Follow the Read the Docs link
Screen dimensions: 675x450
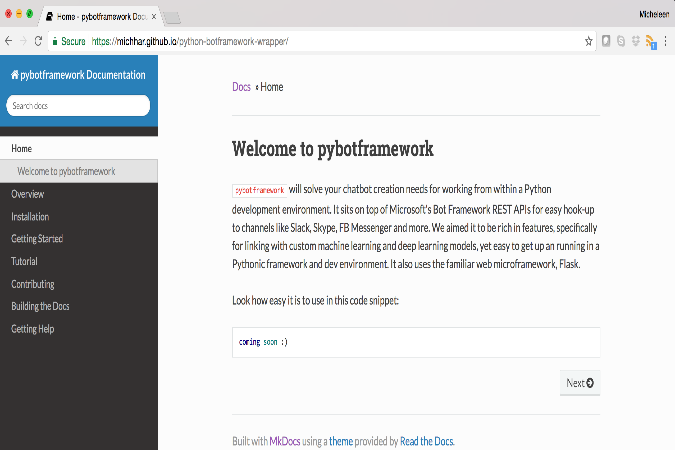pyautogui.click(x=427, y=441)
